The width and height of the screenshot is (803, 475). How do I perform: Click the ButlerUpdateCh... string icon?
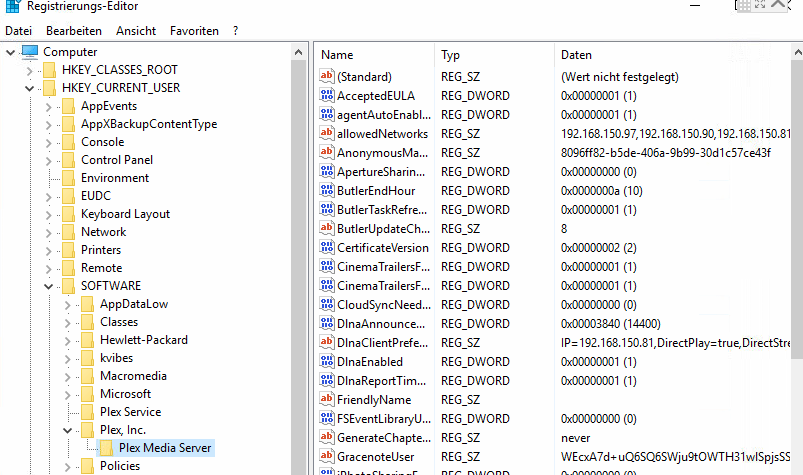point(326,228)
